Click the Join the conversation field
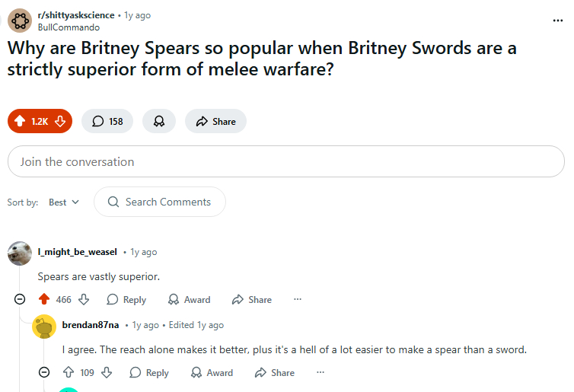574x392 pixels. [x=285, y=161]
